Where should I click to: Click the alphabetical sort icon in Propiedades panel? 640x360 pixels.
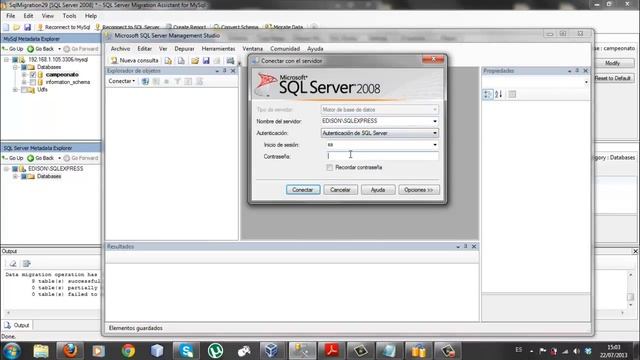[x=499, y=94]
